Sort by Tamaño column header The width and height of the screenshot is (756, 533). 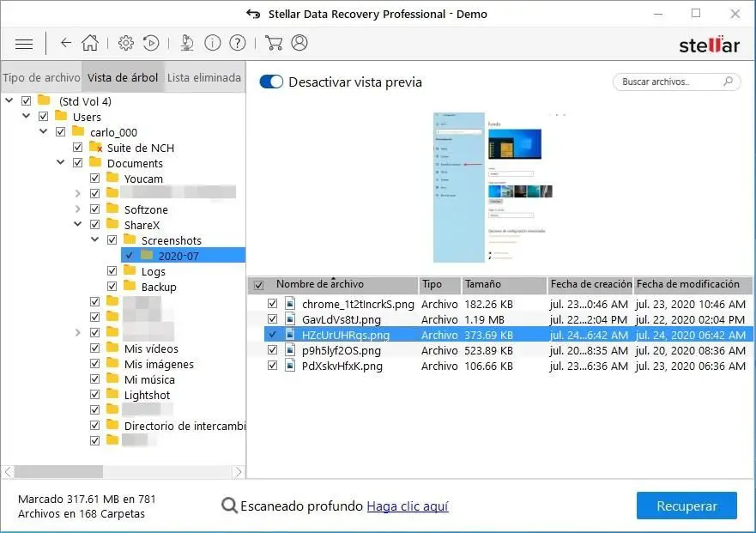click(505, 285)
